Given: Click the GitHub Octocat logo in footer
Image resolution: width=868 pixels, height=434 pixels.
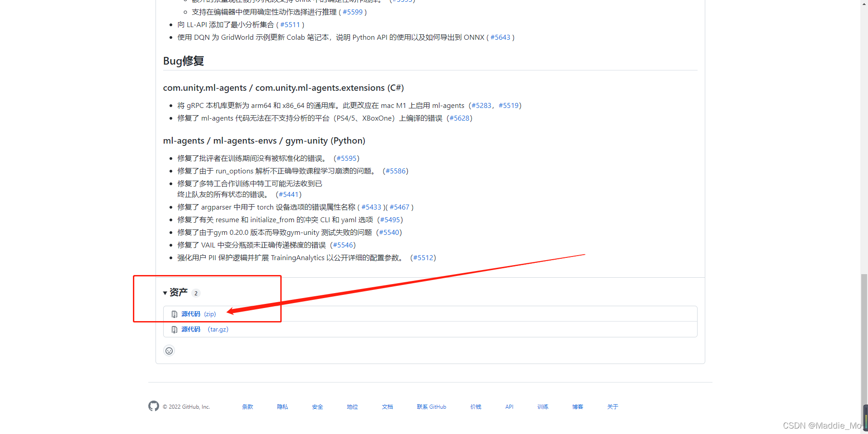Looking at the screenshot, I should coord(154,406).
